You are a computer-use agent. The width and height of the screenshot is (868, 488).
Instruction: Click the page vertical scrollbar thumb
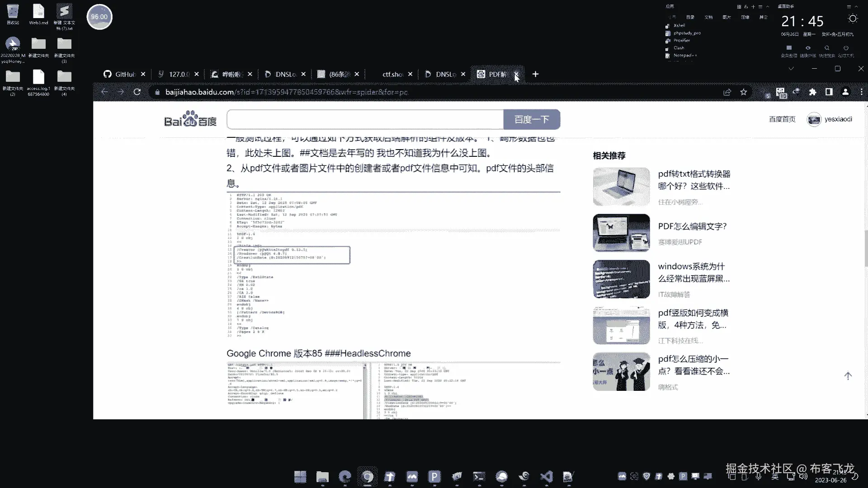coord(866,249)
